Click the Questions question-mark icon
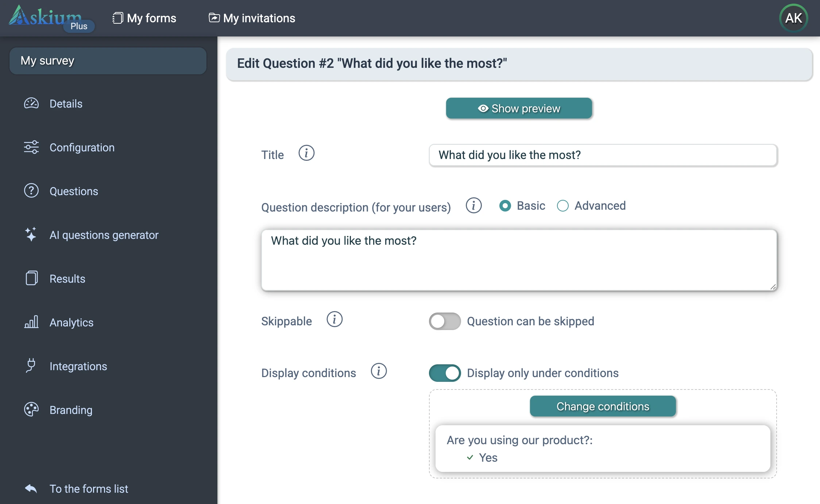Viewport: 820px width, 504px height. click(x=31, y=191)
